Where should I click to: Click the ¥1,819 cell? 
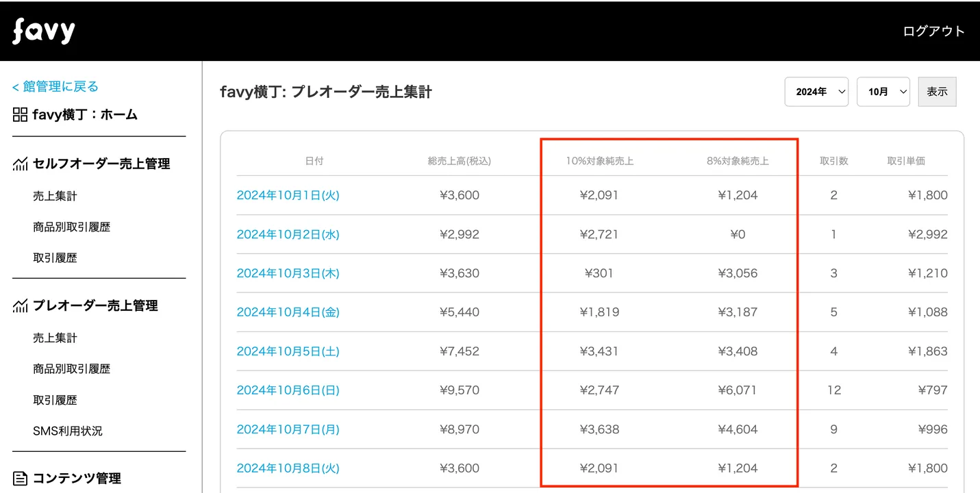[599, 312]
